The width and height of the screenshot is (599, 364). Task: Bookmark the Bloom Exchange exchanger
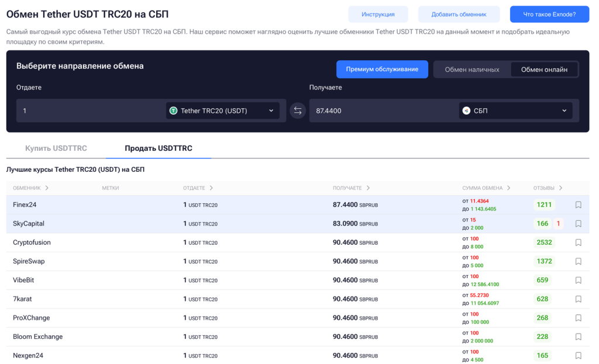click(x=578, y=337)
